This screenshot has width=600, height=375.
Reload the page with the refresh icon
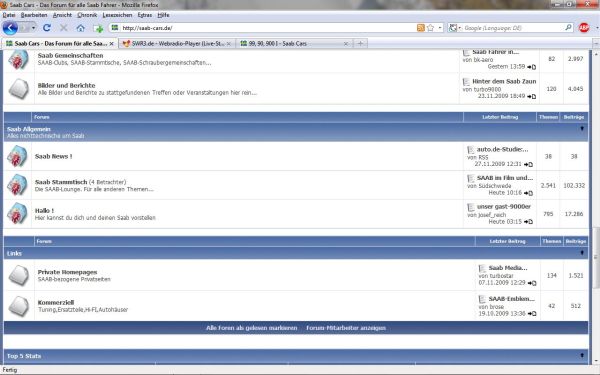click(47, 28)
